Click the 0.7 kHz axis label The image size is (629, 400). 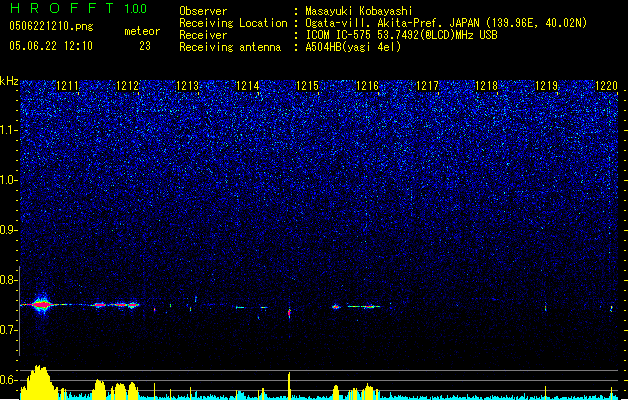[8, 330]
